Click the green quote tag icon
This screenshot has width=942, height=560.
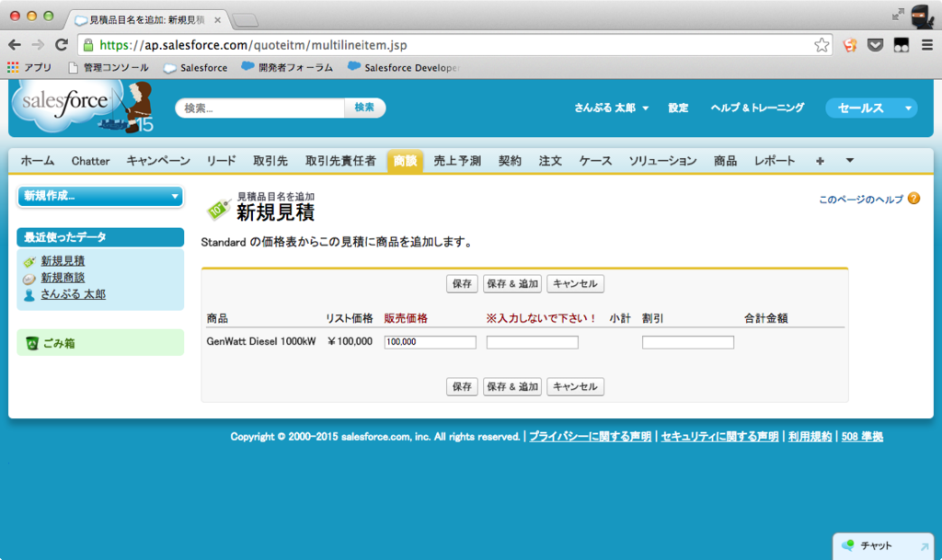click(x=219, y=208)
